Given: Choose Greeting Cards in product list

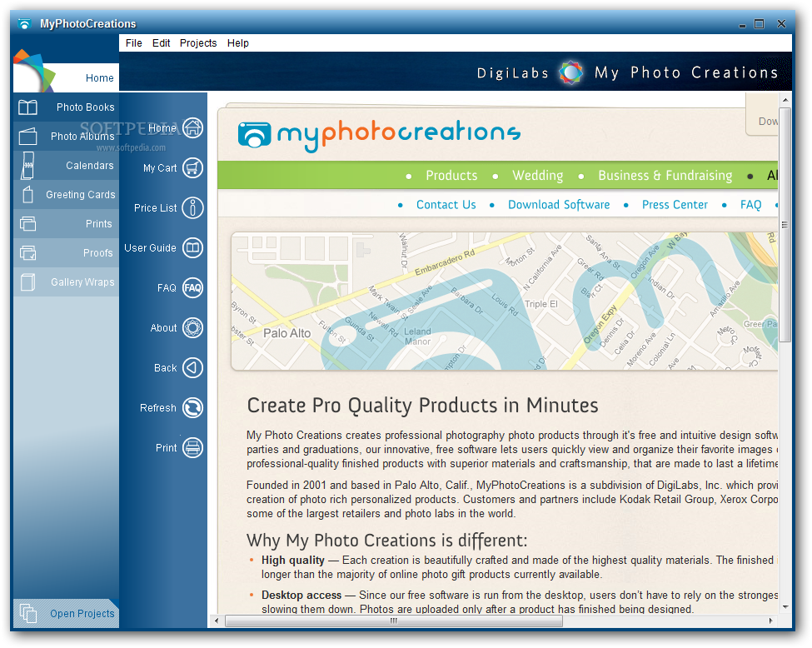Looking at the screenshot, I should tap(67, 194).
